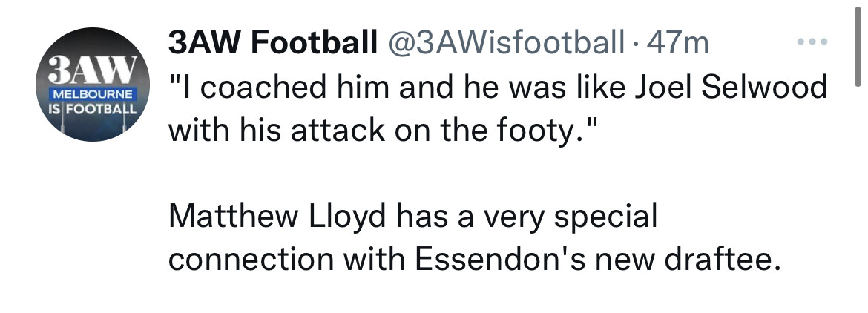Click the blue MELBOURNE banner in avatar

(92, 93)
